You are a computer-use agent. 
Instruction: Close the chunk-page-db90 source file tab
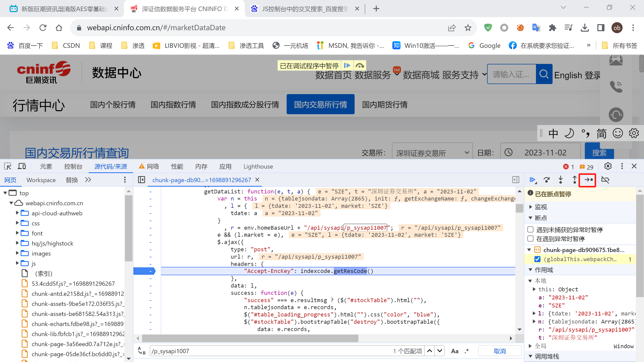[x=257, y=180]
